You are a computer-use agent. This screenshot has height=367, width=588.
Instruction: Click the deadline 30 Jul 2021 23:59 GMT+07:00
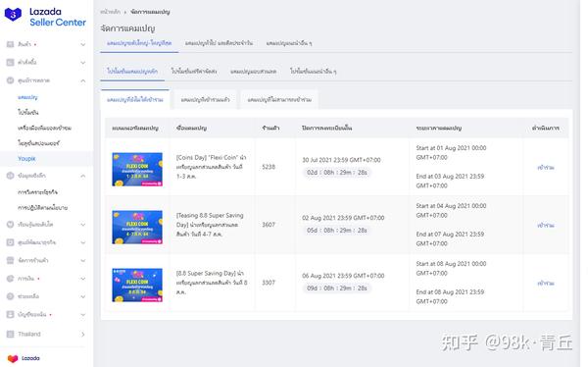click(x=341, y=160)
